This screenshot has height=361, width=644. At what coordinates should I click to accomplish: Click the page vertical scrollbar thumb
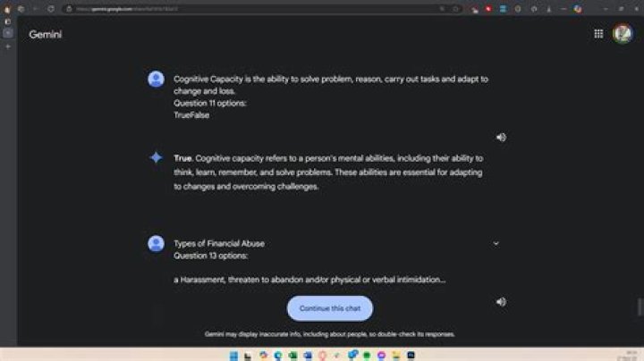tap(640, 306)
